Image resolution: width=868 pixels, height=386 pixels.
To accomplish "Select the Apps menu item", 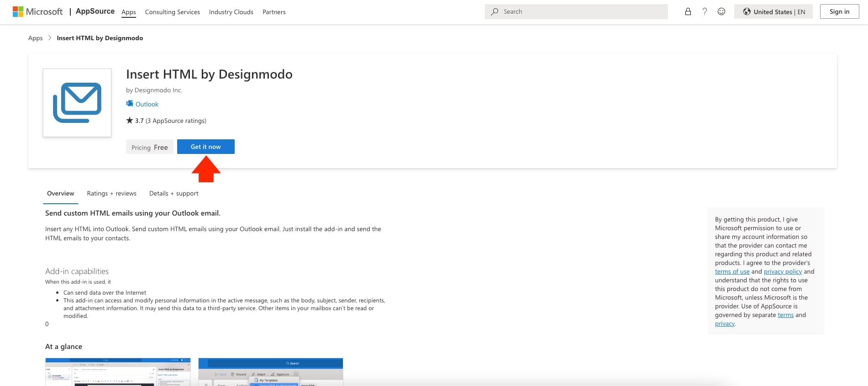I will click(129, 12).
